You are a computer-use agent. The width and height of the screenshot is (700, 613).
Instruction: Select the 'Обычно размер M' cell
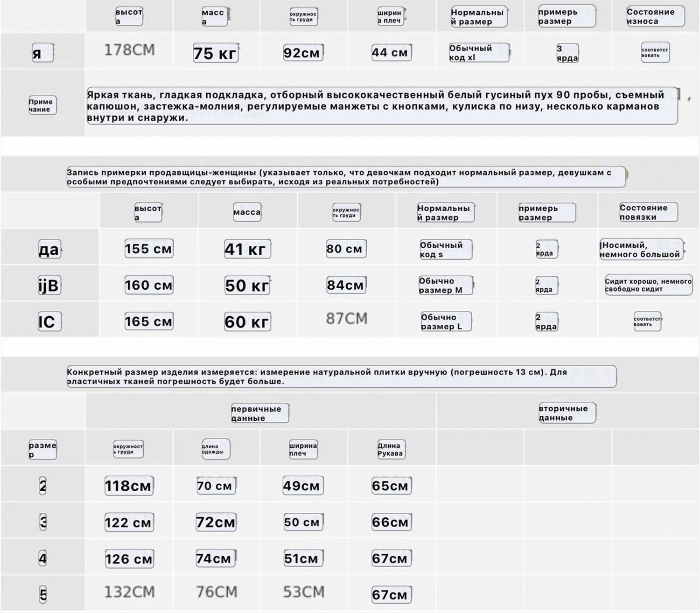point(446,286)
